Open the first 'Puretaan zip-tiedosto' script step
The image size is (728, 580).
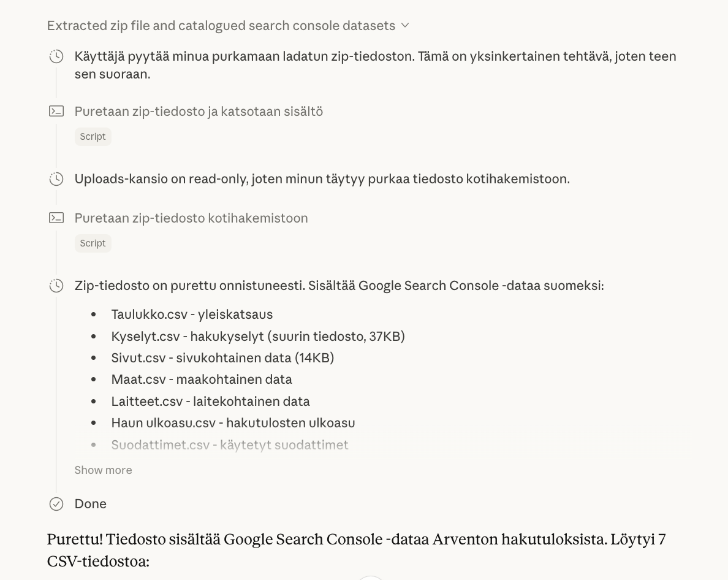[199, 111]
